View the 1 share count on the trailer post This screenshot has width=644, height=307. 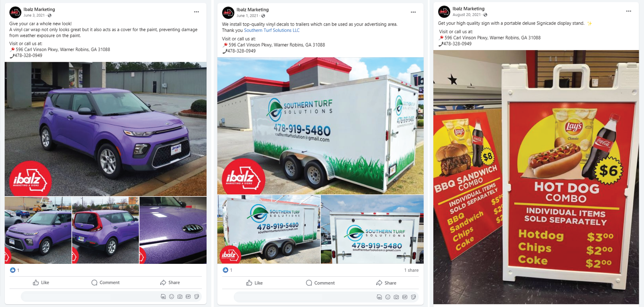click(411, 270)
